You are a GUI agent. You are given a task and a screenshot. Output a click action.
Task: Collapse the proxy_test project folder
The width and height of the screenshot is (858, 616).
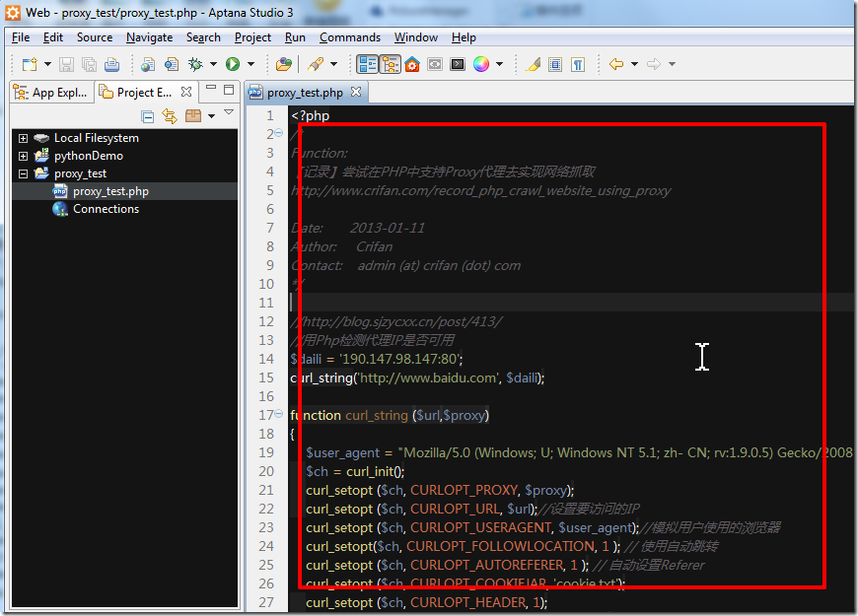(23, 173)
